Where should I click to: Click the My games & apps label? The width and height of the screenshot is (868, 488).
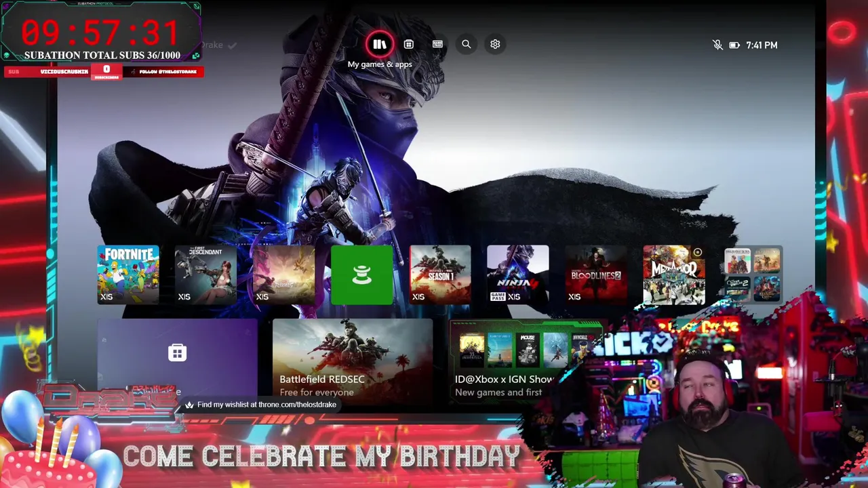[x=380, y=64]
